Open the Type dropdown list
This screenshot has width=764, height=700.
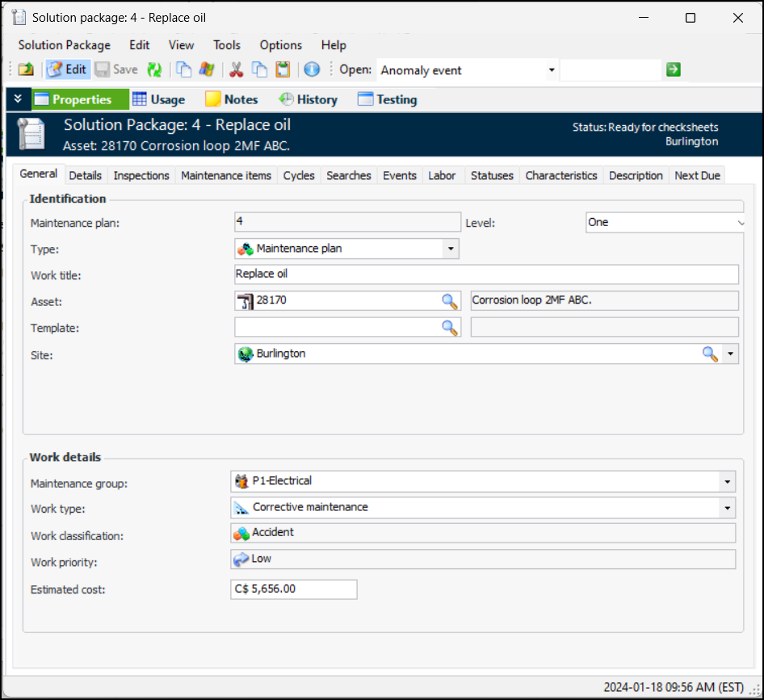(x=451, y=249)
